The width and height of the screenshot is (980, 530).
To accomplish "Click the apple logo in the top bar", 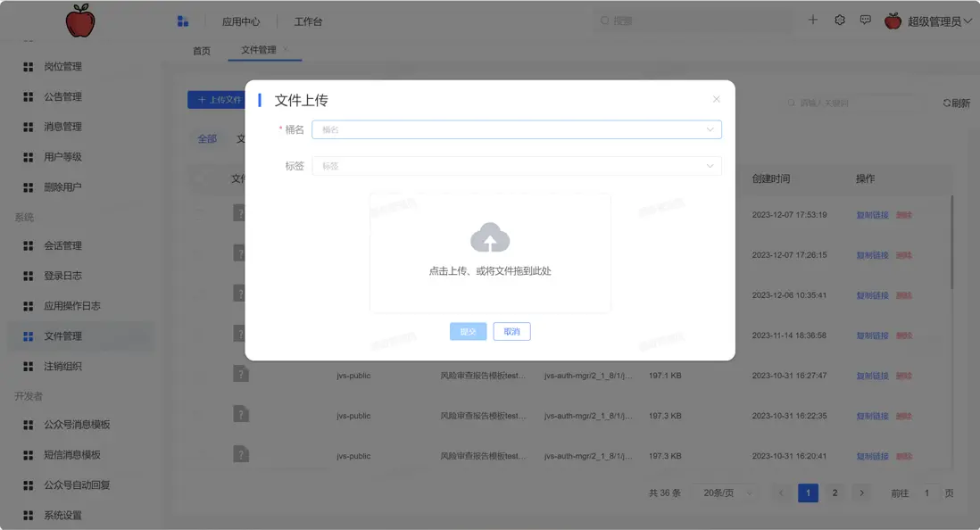I will point(81,20).
